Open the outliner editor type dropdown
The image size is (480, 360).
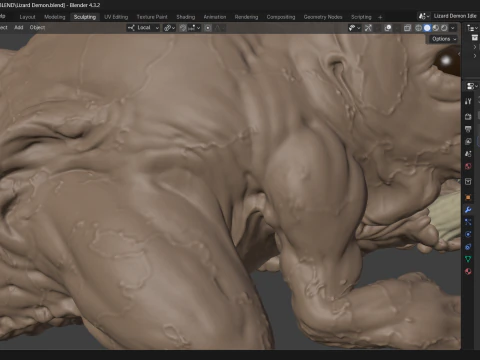pyautogui.click(x=473, y=28)
